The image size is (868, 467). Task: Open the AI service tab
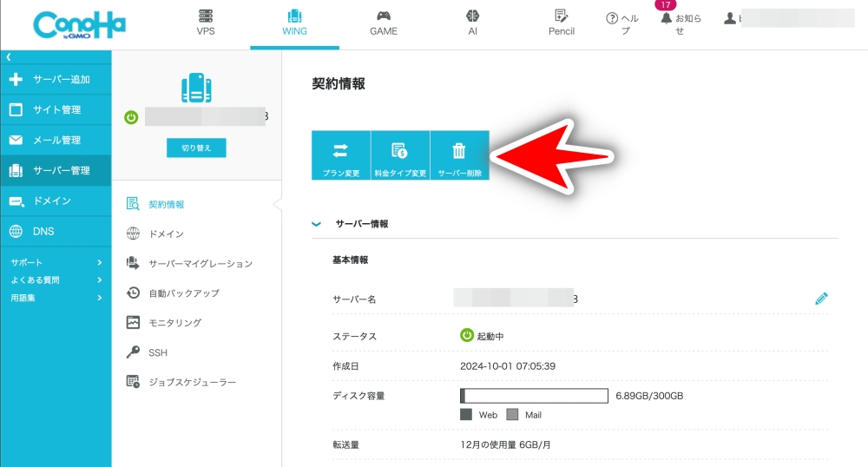tap(472, 23)
